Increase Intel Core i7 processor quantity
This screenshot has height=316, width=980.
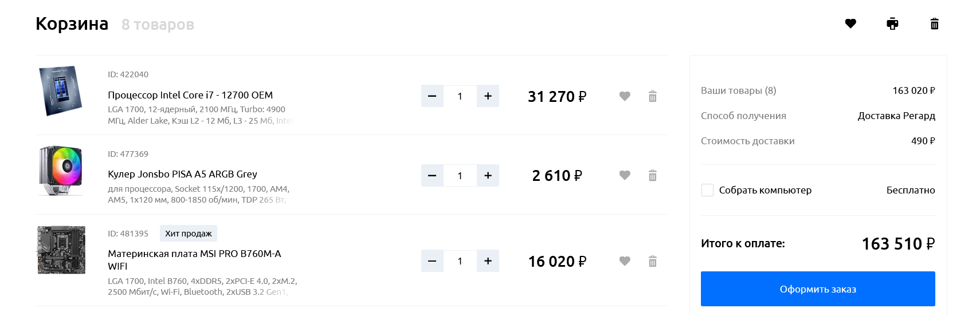488,96
